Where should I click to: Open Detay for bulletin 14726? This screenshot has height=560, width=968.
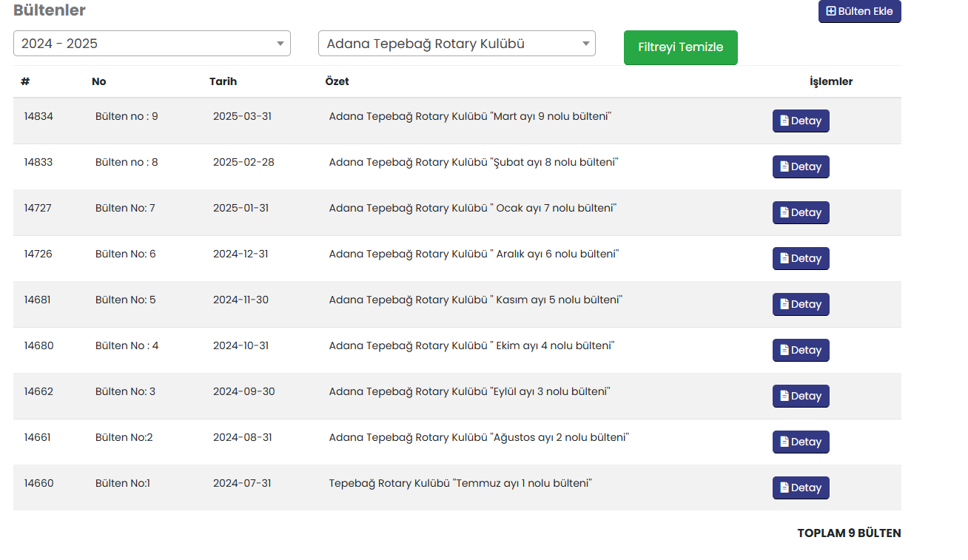(x=801, y=258)
